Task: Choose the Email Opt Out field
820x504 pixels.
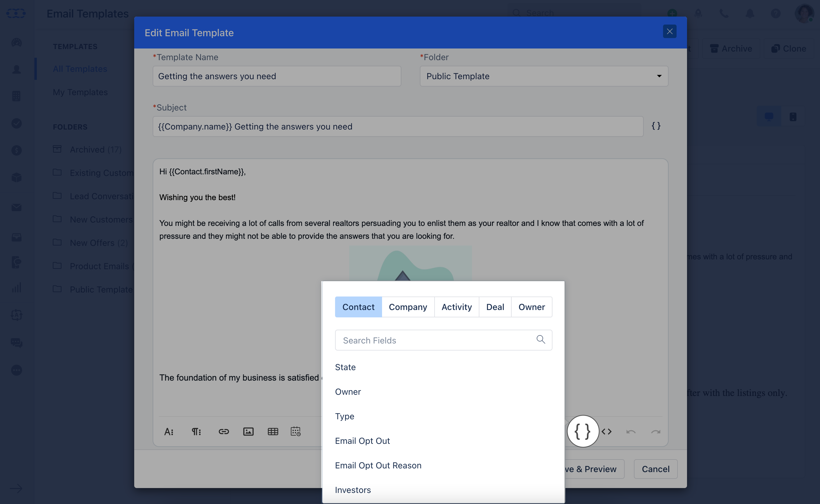Action: [362, 441]
